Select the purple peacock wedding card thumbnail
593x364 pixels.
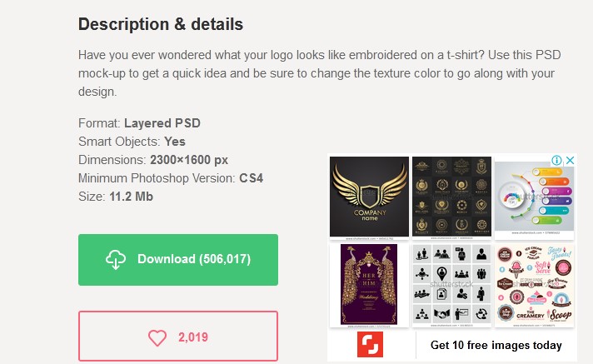[x=369, y=285]
